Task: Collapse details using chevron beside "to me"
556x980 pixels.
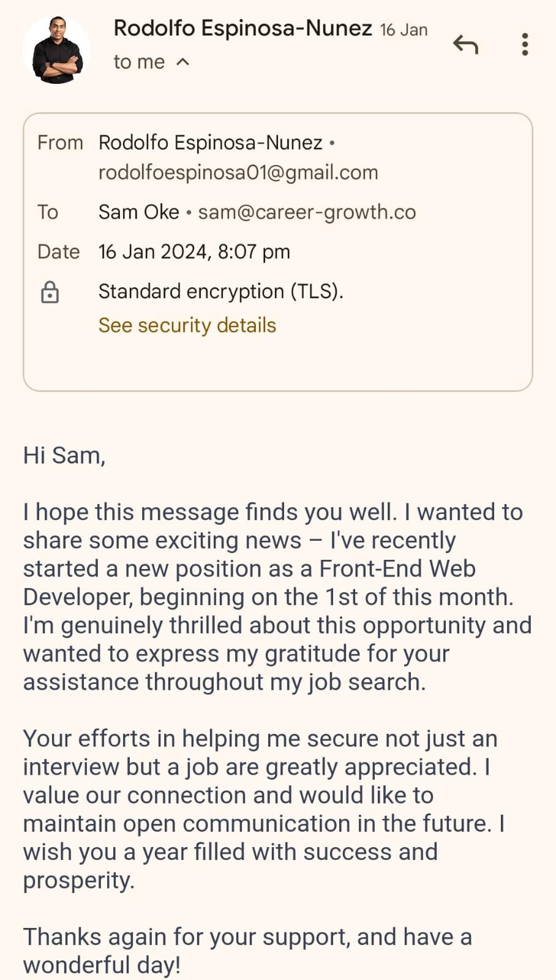Action: [182, 62]
